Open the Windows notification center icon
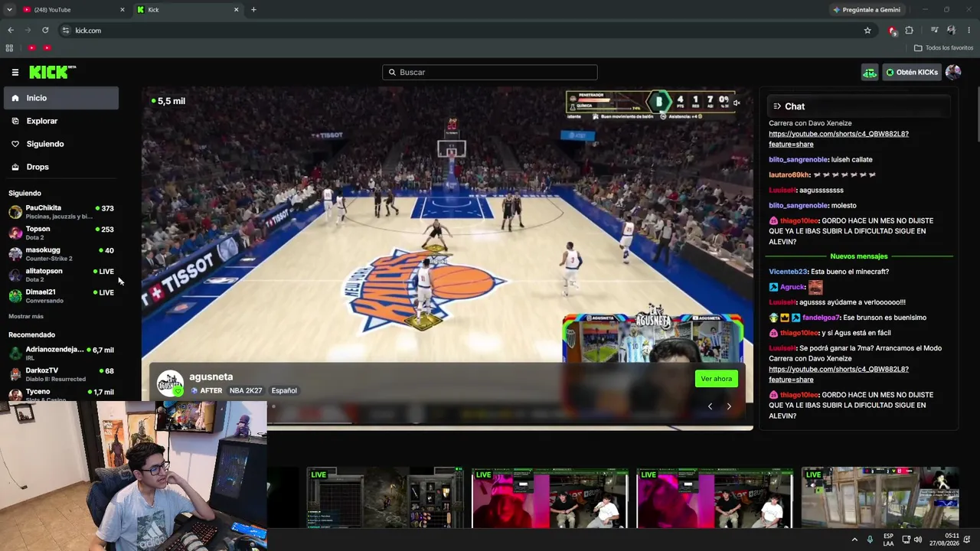Viewport: 980px width, 551px height. [967, 540]
